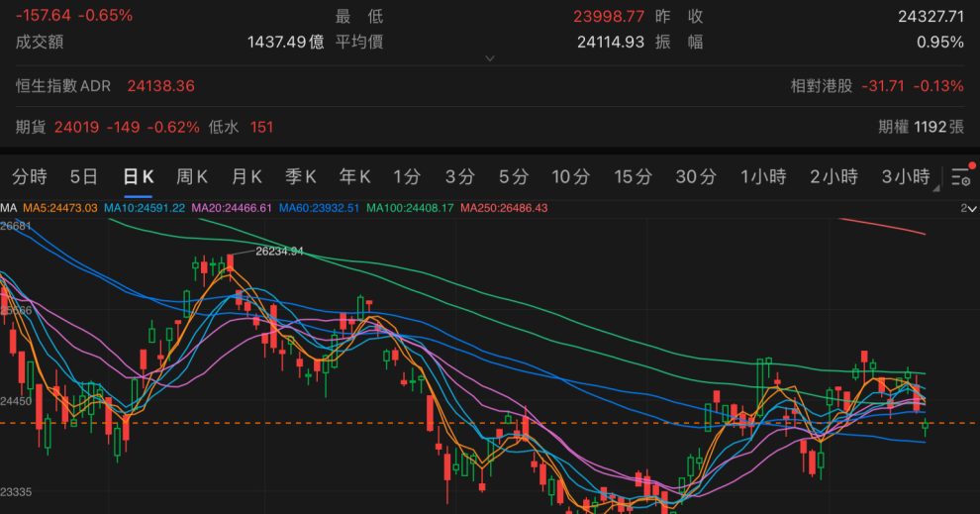
Task: Switch to the 15分 interval
Action: [633, 177]
